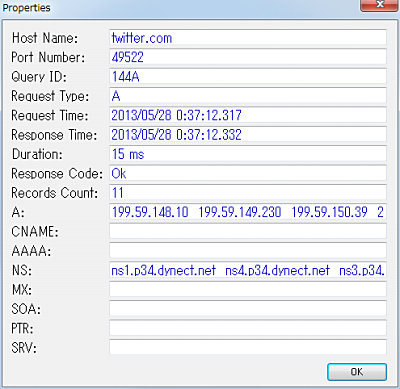Viewport: 400px width, 389px height.
Task: Select the Duration field showing 15 ms
Action: tap(248, 154)
